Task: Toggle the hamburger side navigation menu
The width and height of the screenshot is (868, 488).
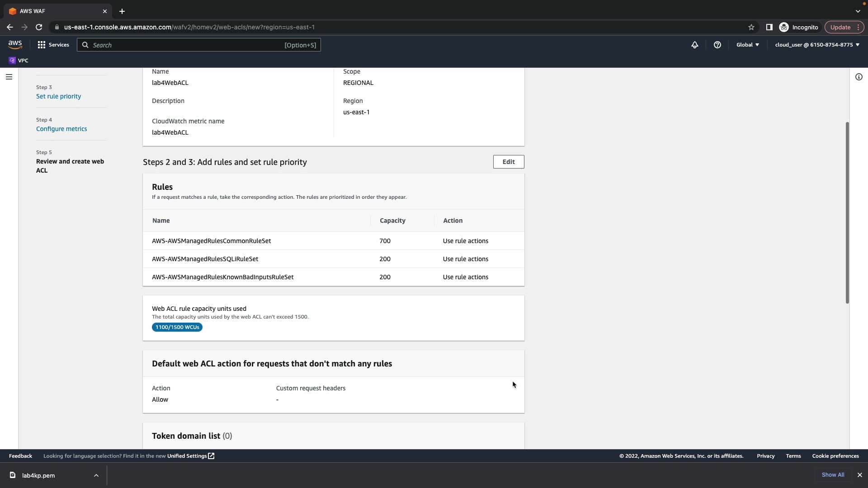Action: [x=9, y=77]
